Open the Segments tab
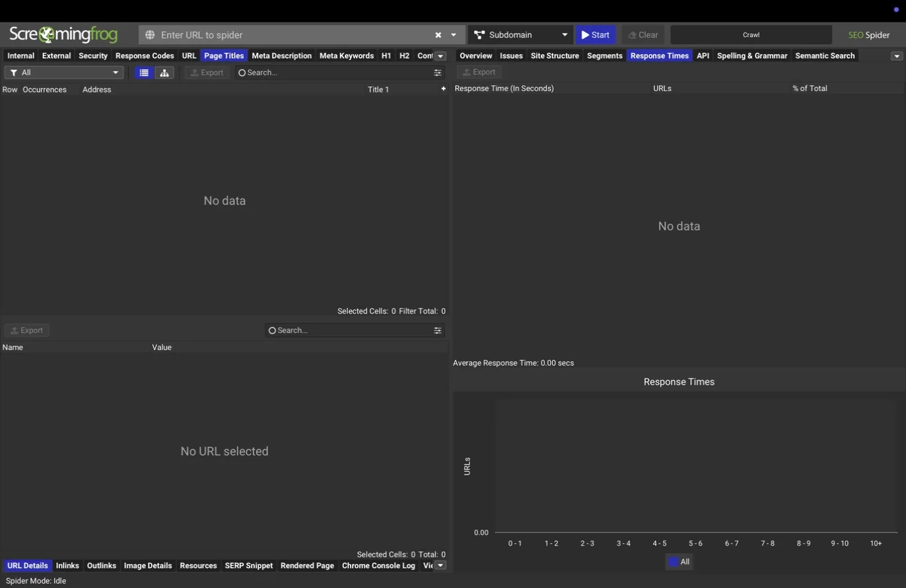 pyautogui.click(x=605, y=56)
